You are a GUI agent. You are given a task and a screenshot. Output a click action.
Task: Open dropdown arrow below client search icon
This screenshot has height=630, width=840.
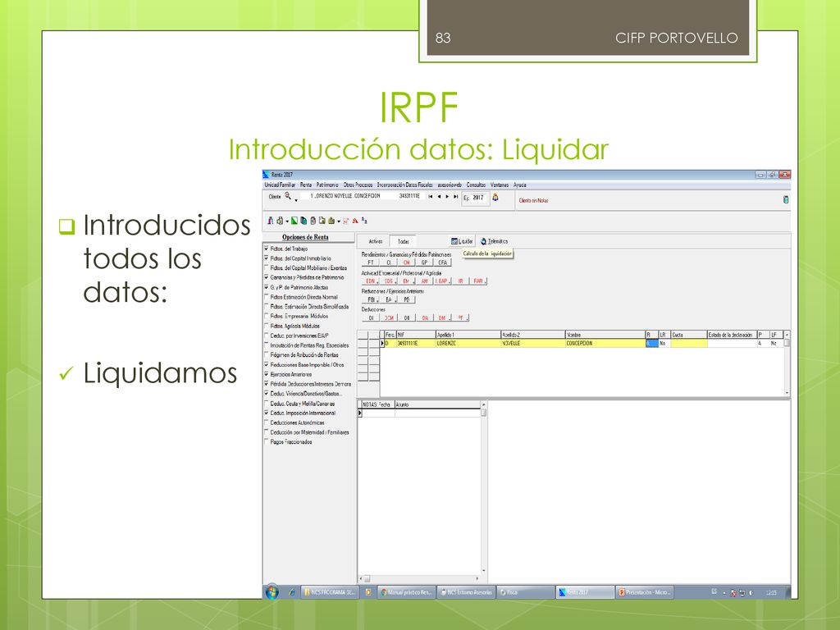[295, 200]
